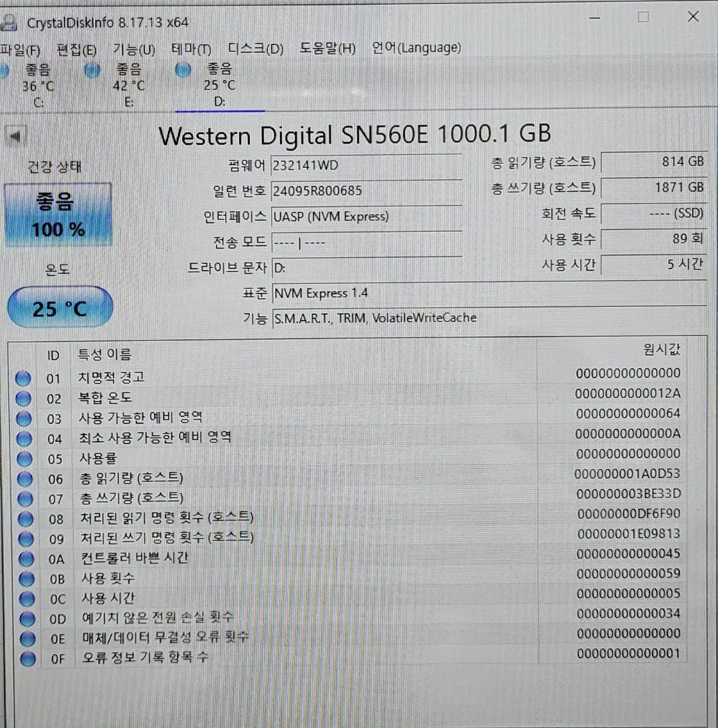Click raw value 00000000000001
This screenshot has width=718, height=728.
[x=628, y=653]
